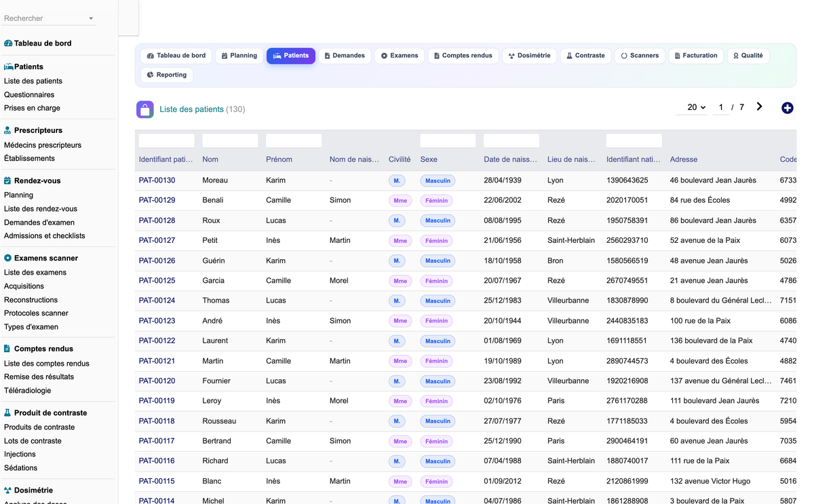Click the calendar icon beside Rendez-vous heading
The width and height of the screenshot is (814, 504).
click(8, 181)
